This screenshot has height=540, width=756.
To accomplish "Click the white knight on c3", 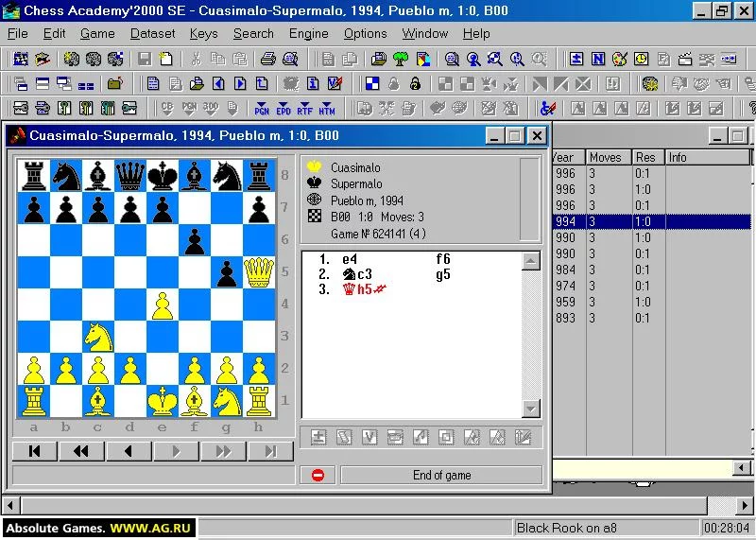I will click(98, 337).
